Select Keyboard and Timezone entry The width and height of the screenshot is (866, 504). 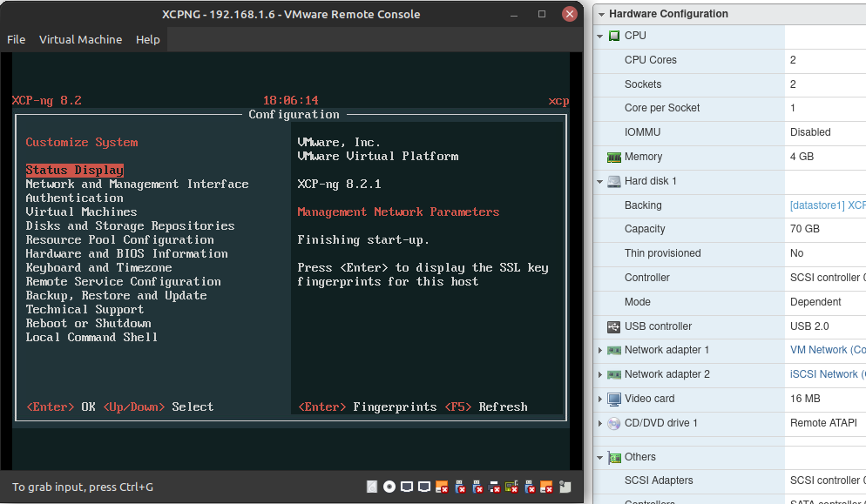click(98, 268)
